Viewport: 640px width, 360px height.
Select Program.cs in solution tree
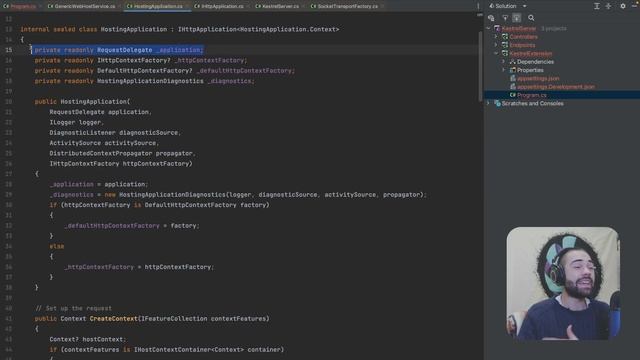click(x=531, y=95)
